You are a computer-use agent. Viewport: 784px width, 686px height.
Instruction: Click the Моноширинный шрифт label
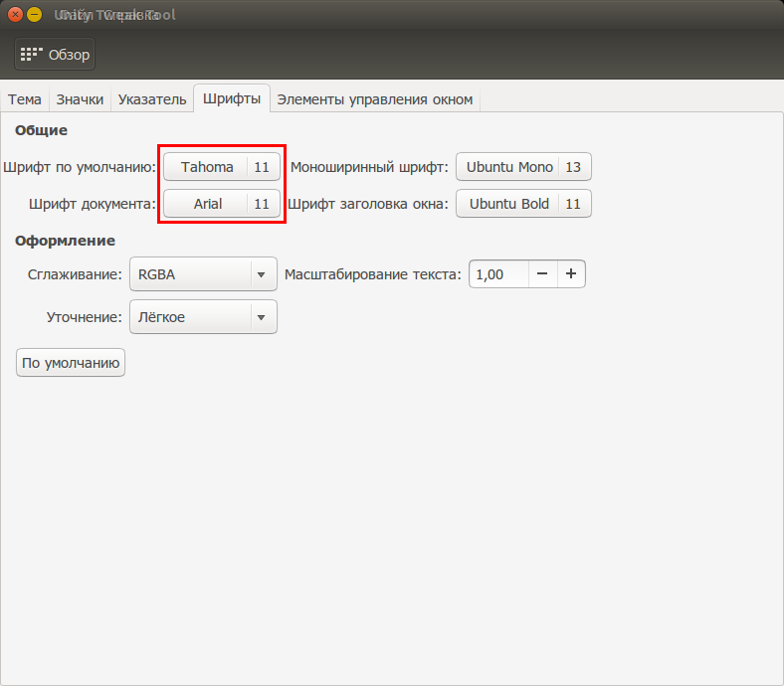(369, 167)
